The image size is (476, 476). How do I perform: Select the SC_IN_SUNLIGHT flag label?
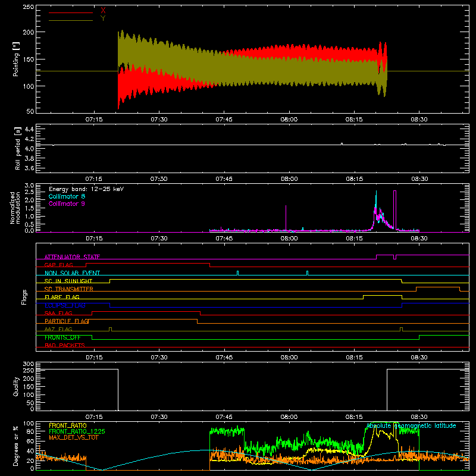pyautogui.click(x=68, y=281)
